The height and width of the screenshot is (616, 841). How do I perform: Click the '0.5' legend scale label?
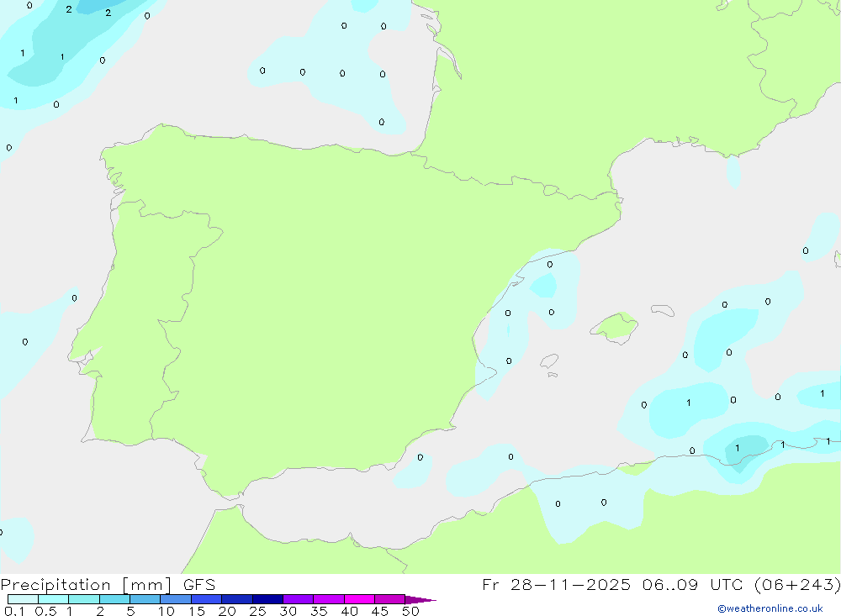click(x=45, y=611)
